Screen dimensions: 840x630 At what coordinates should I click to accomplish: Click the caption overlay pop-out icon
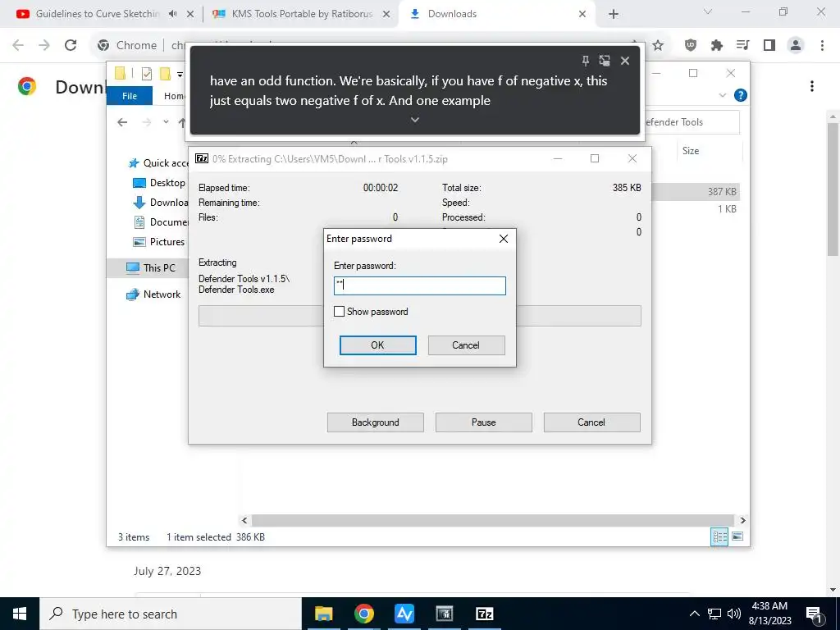coord(605,61)
